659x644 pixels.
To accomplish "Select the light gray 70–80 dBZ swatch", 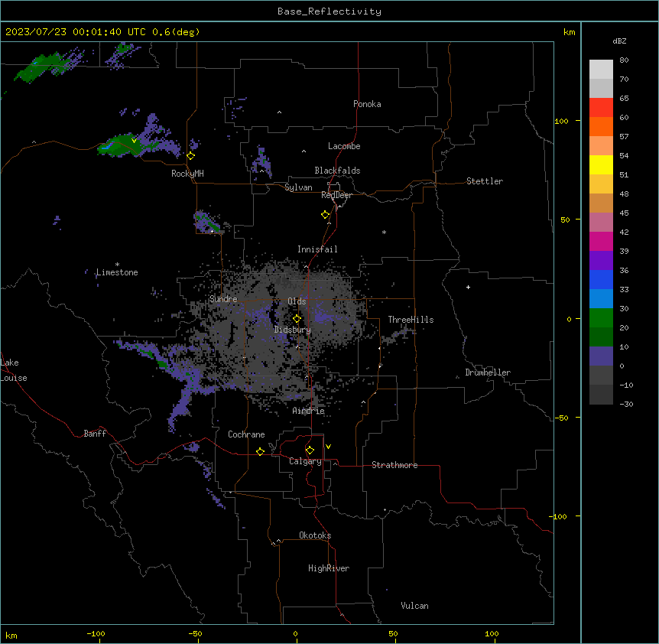I will [x=601, y=70].
